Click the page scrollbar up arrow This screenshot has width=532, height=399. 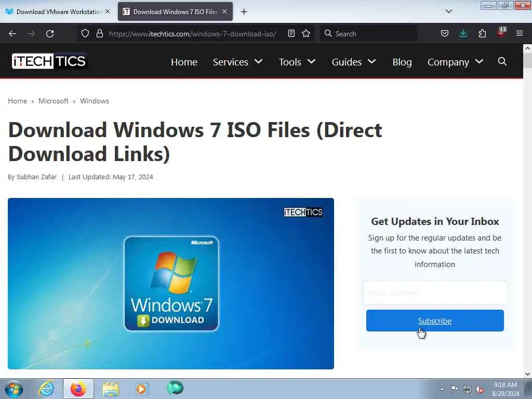tap(528, 48)
